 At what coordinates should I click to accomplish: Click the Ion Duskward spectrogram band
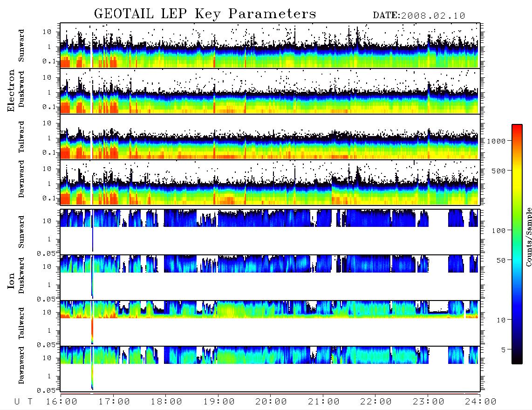[x=269, y=264]
